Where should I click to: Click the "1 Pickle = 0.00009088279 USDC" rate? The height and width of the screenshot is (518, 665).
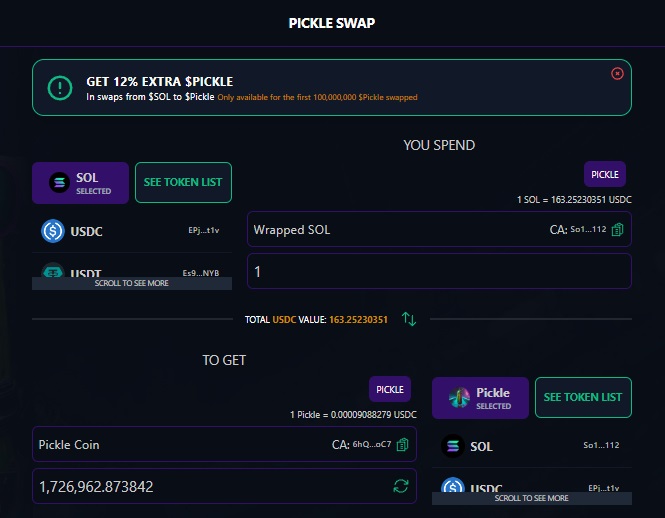(353, 415)
